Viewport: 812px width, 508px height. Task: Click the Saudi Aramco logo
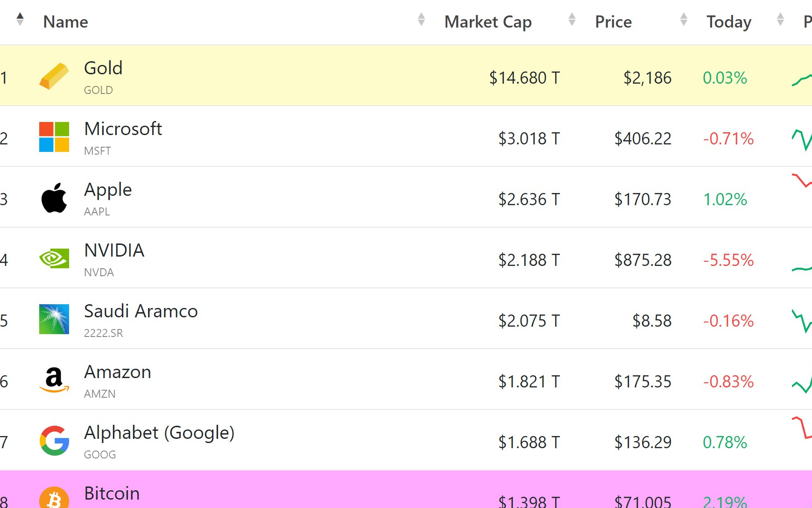coord(54,319)
